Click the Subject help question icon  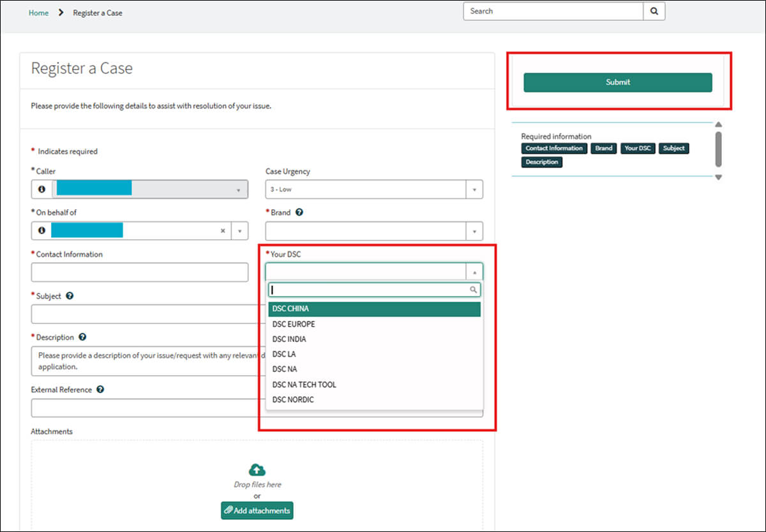(x=70, y=296)
